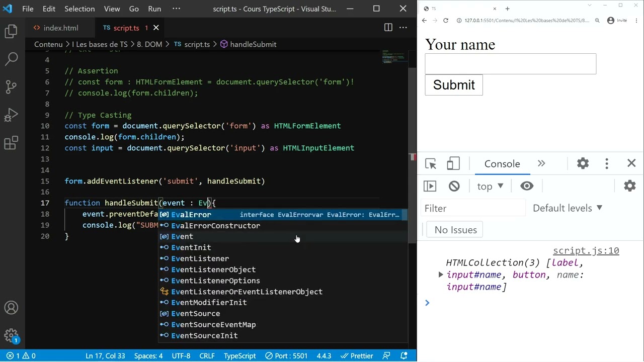This screenshot has width=644, height=362.
Task: Focus the console Filter field
Action: pyautogui.click(x=473, y=208)
